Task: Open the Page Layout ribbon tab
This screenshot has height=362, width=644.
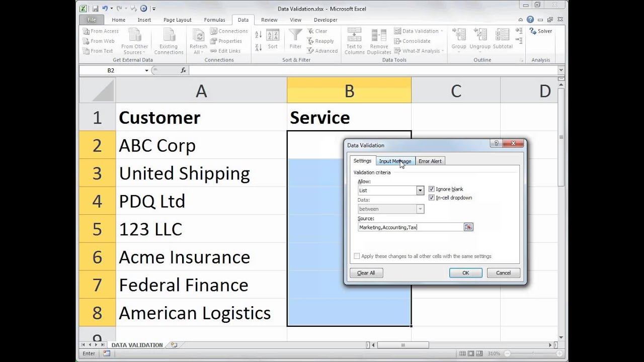Action: coord(178,20)
